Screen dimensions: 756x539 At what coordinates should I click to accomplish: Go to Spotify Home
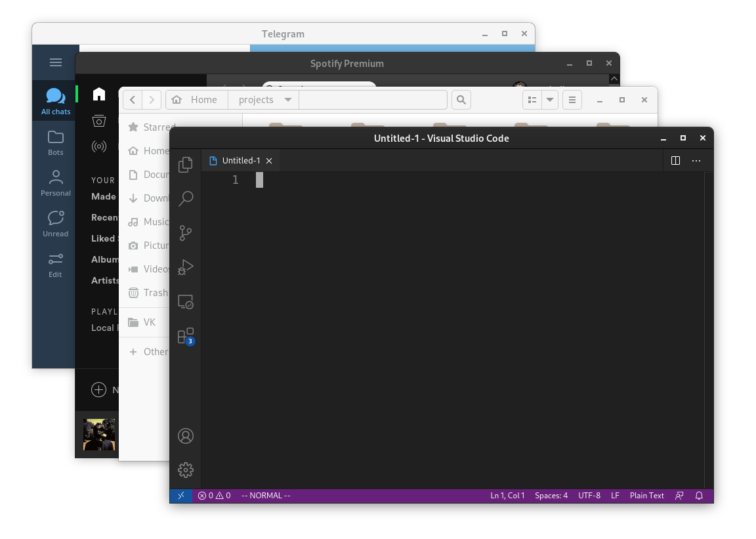click(x=99, y=94)
